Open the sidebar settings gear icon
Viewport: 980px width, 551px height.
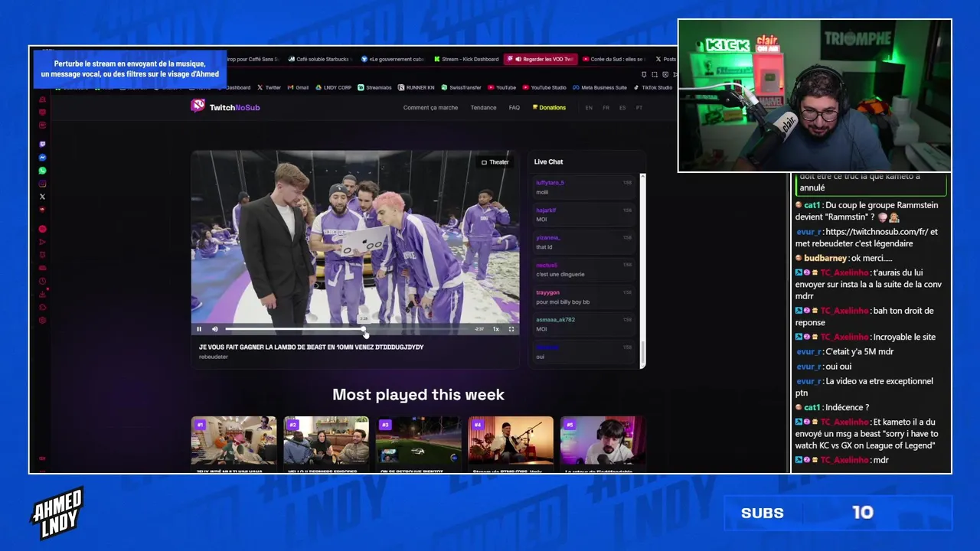pos(42,320)
